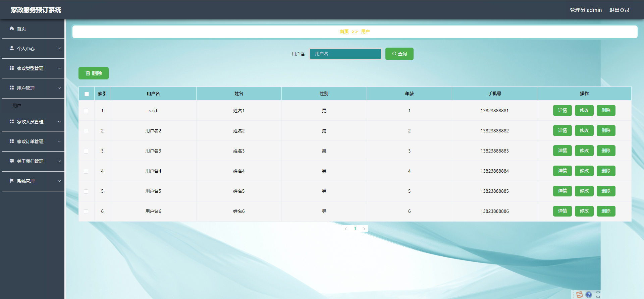Open the 用户 submenu item
Image resolution: width=644 pixels, height=299 pixels.
17,106
